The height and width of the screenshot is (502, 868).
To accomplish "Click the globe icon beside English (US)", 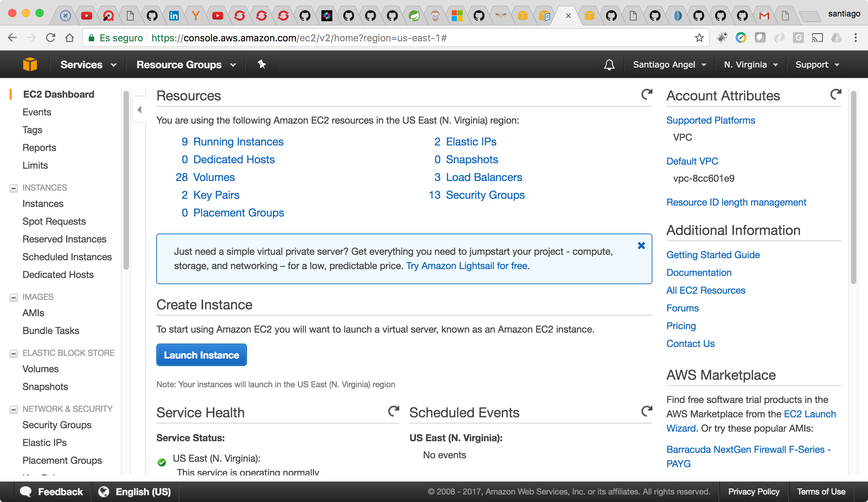I will 104,491.
